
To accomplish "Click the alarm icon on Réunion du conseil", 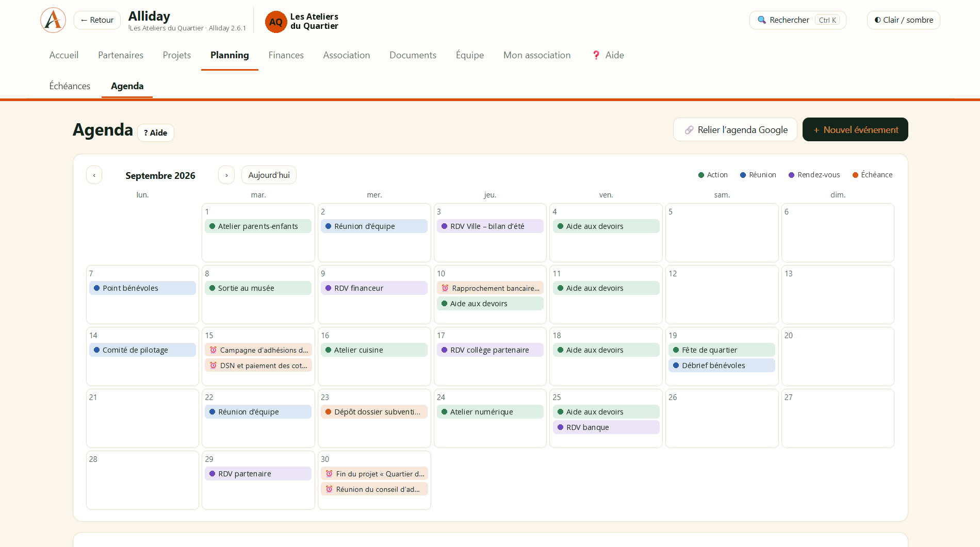I will [329, 489].
